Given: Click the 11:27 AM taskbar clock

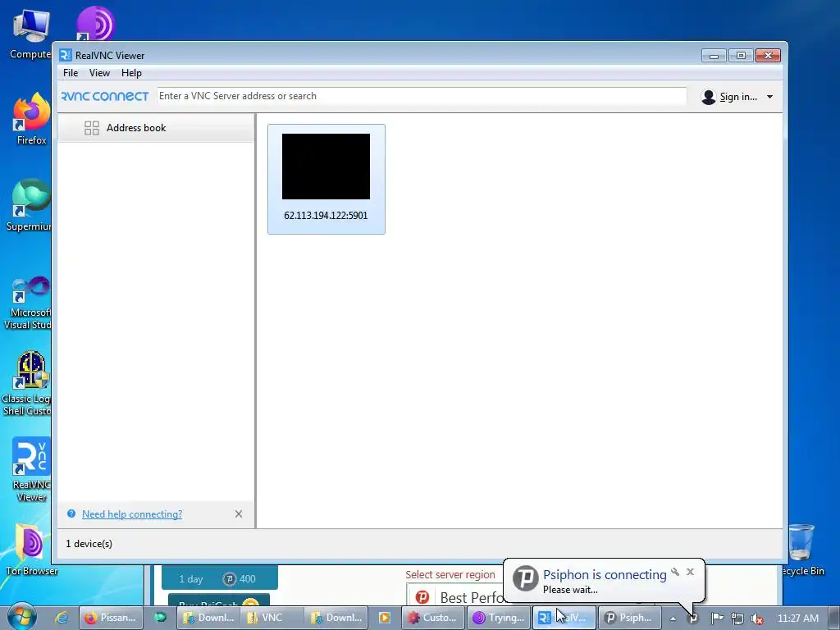Looking at the screenshot, I should pyautogui.click(x=797, y=619).
